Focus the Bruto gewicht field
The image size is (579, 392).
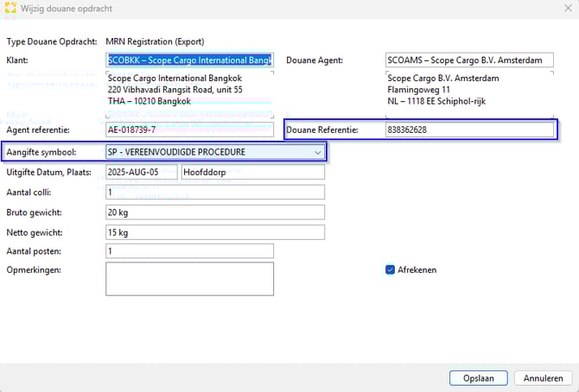click(x=214, y=212)
